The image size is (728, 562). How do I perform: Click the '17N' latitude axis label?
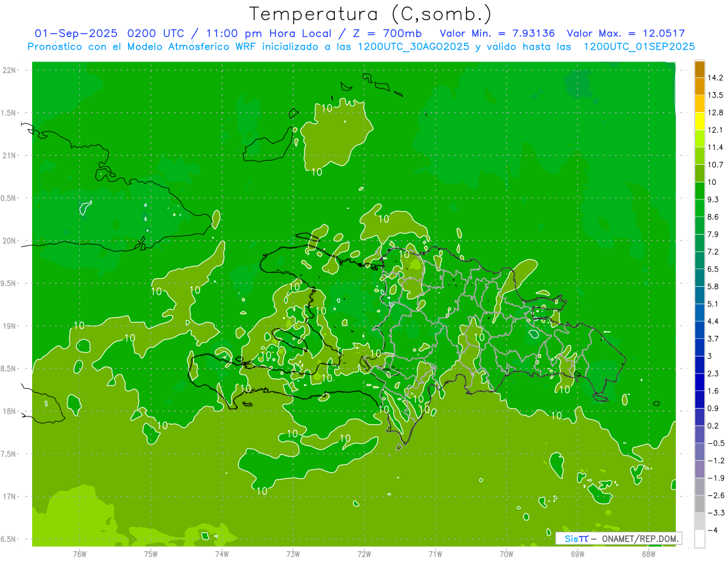pyautogui.click(x=9, y=497)
